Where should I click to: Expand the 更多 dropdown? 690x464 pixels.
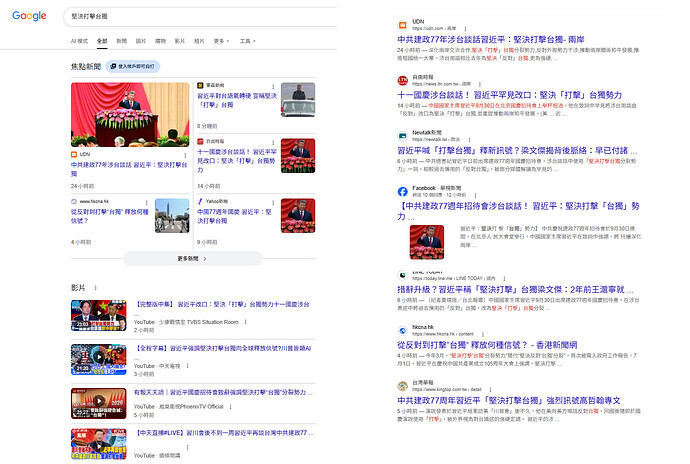pyautogui.click(x=221, y=41)
